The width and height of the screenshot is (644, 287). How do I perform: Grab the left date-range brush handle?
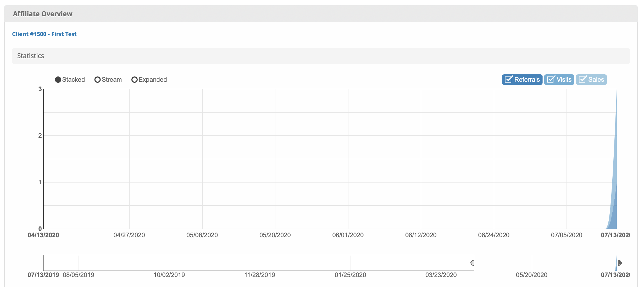point(473,263)
